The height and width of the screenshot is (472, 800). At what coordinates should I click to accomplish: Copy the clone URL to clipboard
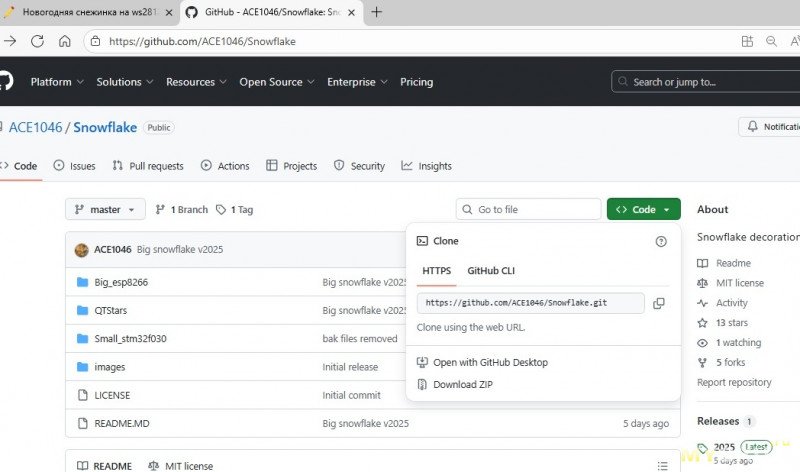point(658,303)
